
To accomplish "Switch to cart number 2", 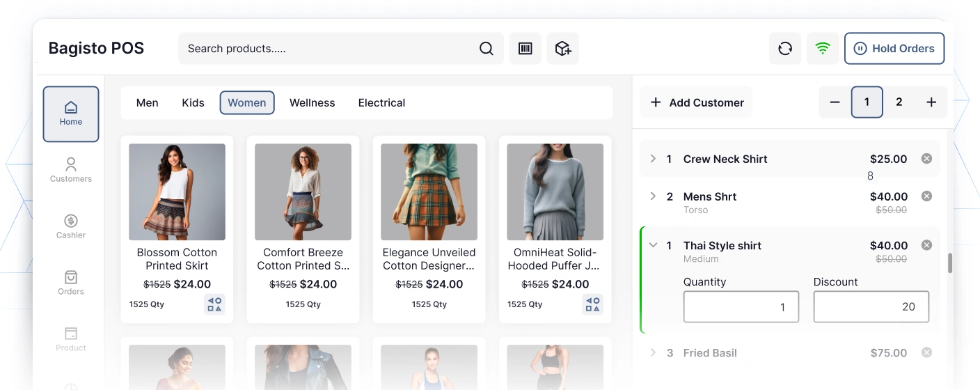I will pos(899,102).
